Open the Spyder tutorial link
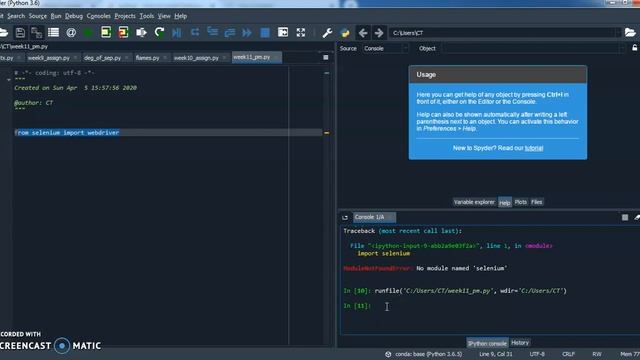This screenshot has height=360, width=640. [x=534, y=148]
